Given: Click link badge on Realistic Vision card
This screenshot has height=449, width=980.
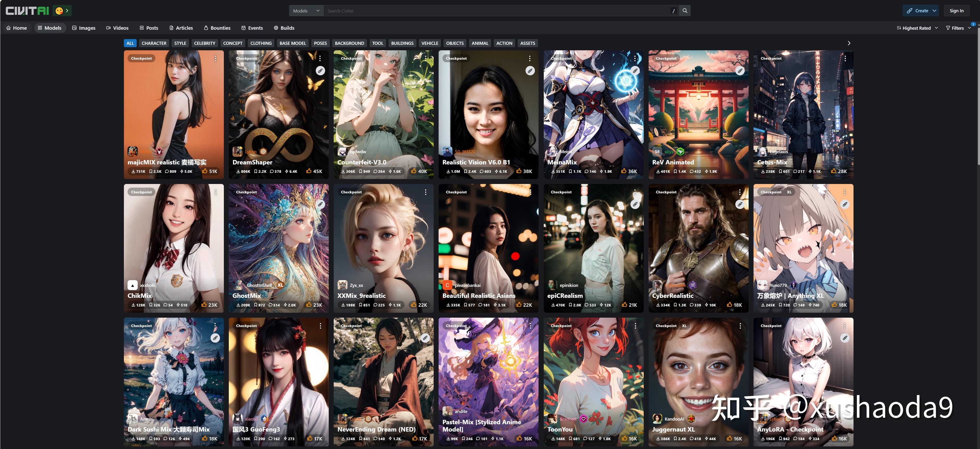Looking at the screenshot, I should [530, 70].
